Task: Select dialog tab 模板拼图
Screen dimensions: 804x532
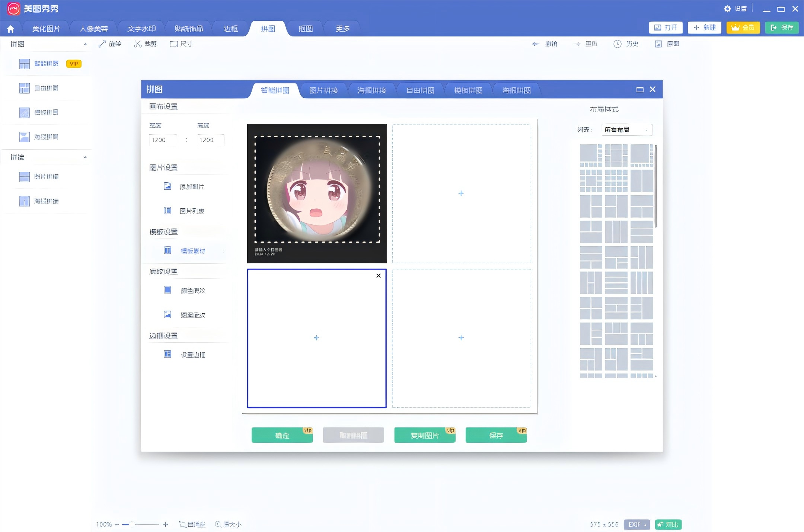Action: pos(468,90)
